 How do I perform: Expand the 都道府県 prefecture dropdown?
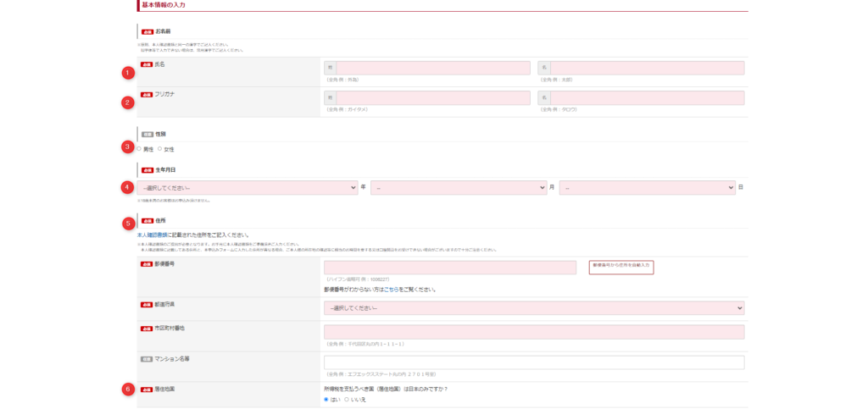pyautogui.click(x=534, y=307)
